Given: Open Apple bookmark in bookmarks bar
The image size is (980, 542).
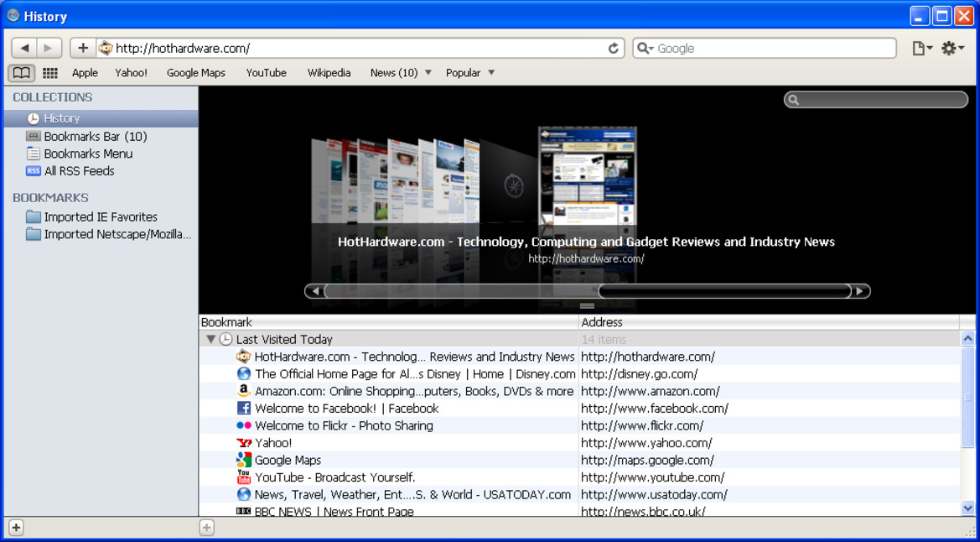Looking at the screenshot, I should [x=85, y=73].
